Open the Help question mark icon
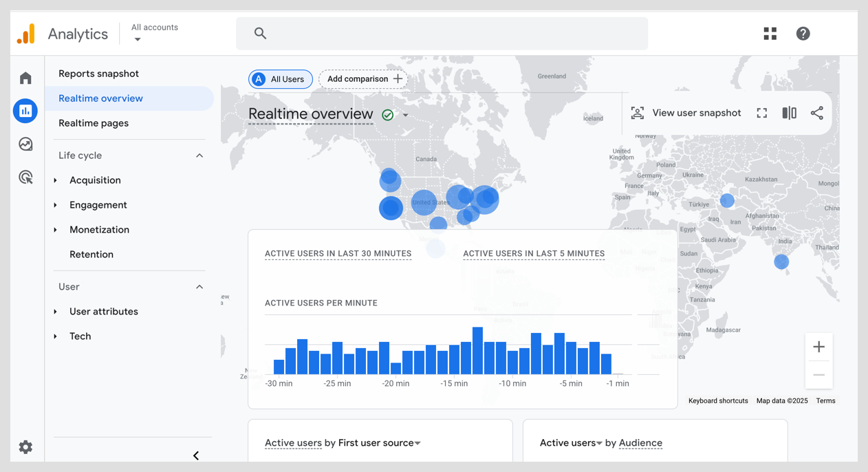 (803, 34)
